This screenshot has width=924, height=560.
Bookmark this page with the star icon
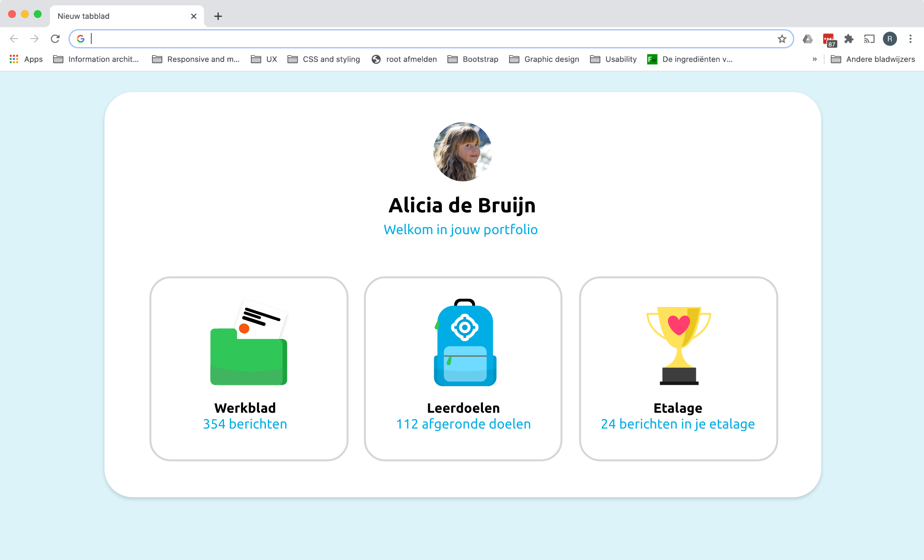coord(782,39)
